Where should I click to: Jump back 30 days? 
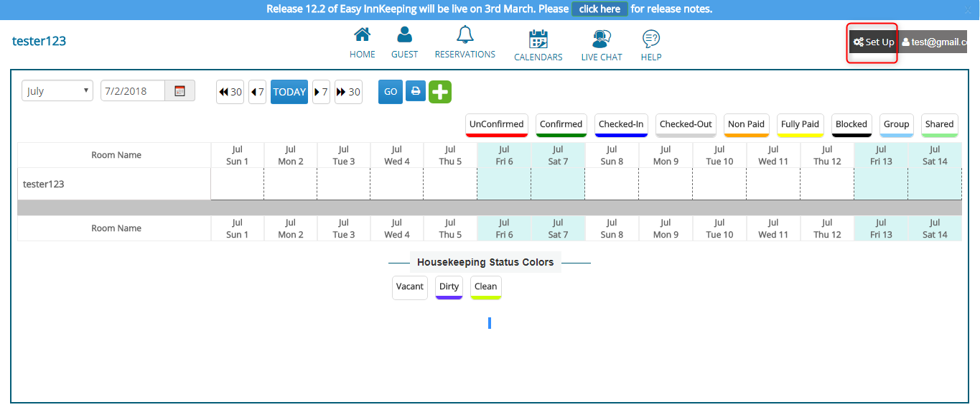[230, 92]
